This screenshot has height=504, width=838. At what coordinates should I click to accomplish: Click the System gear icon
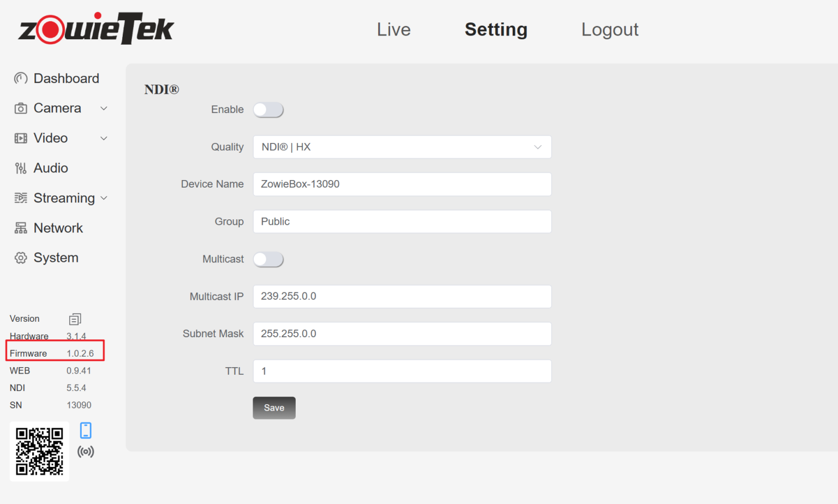coord(20,257)
